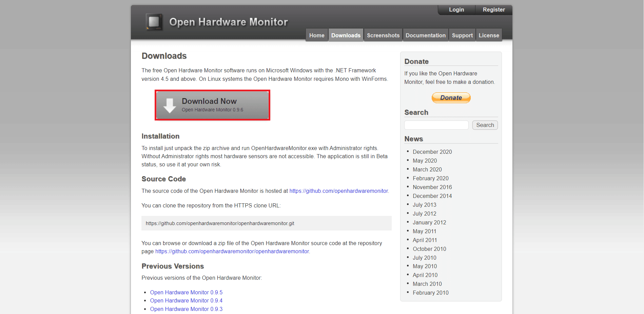Open the October 2010 news entry

pos(429,249)
